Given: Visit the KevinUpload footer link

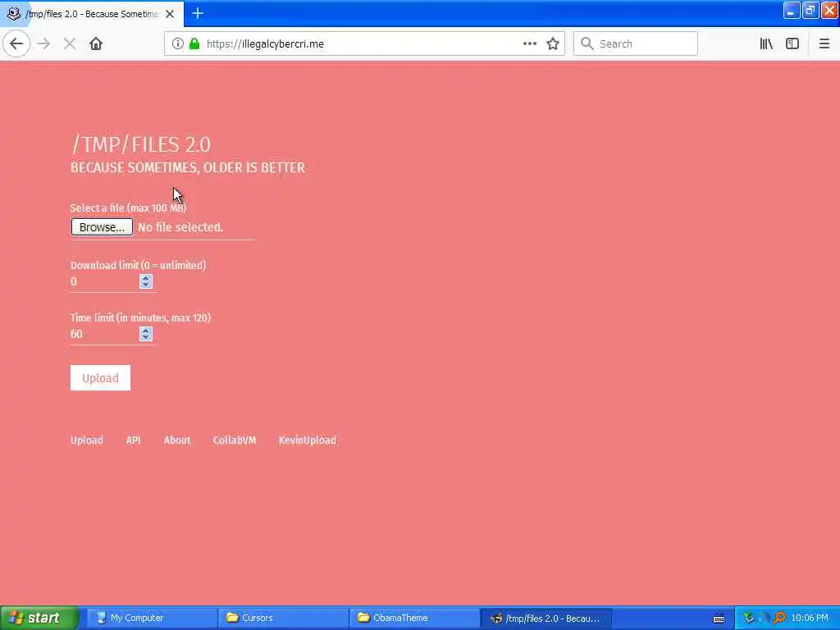Looking at the screenshot, I should (x=308, y=441).
